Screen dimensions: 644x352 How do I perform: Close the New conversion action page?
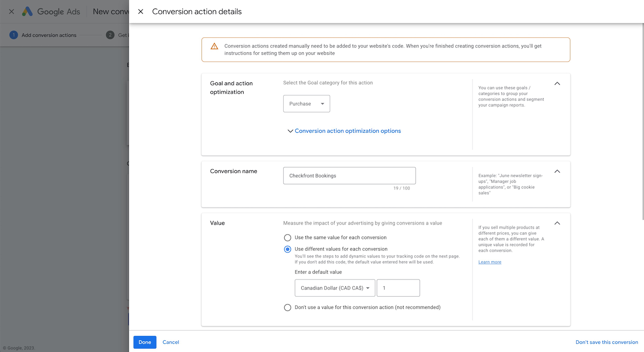12,12
